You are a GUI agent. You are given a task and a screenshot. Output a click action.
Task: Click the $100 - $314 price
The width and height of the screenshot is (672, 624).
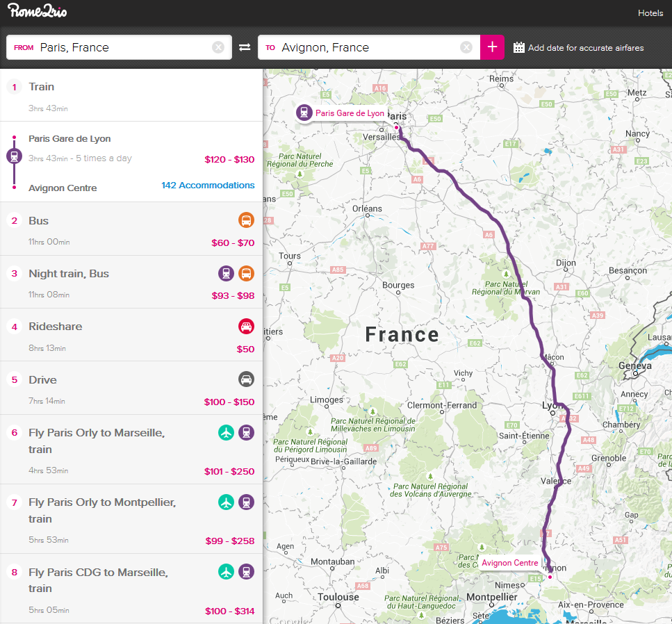(230, 611)
